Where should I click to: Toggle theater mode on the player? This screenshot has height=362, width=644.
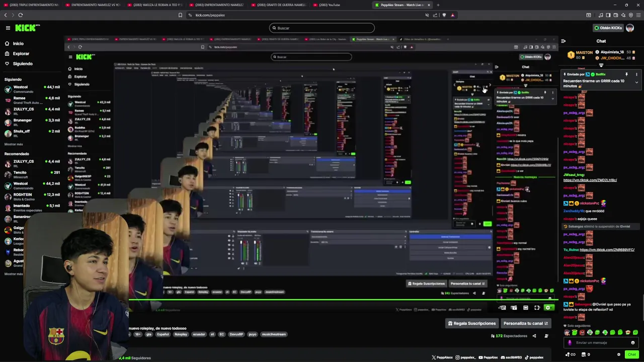tap(525, 308)
